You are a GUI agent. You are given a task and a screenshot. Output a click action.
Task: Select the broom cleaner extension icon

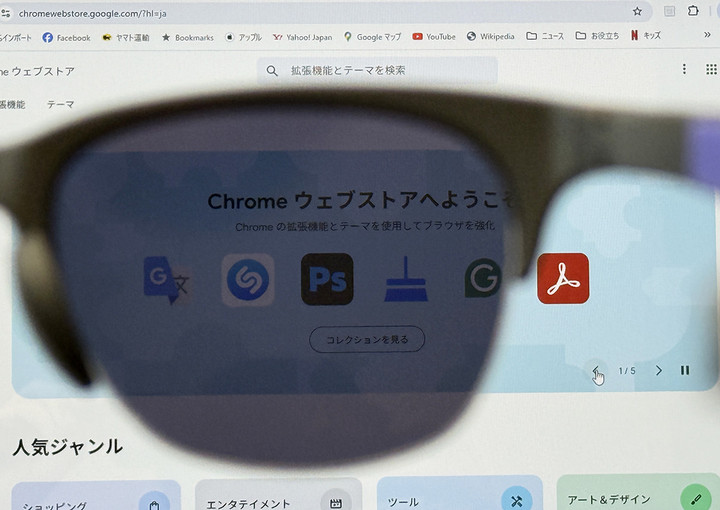(x=406, y=280)
